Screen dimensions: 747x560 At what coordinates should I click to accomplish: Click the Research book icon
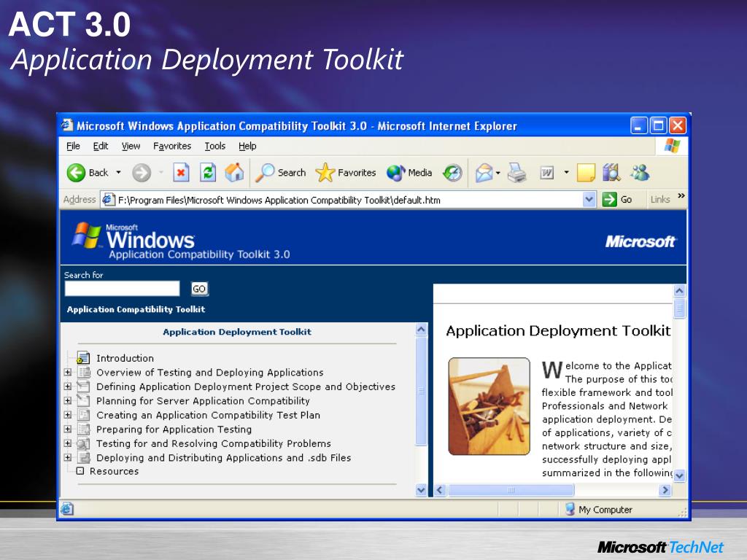(x=611, y=172)
